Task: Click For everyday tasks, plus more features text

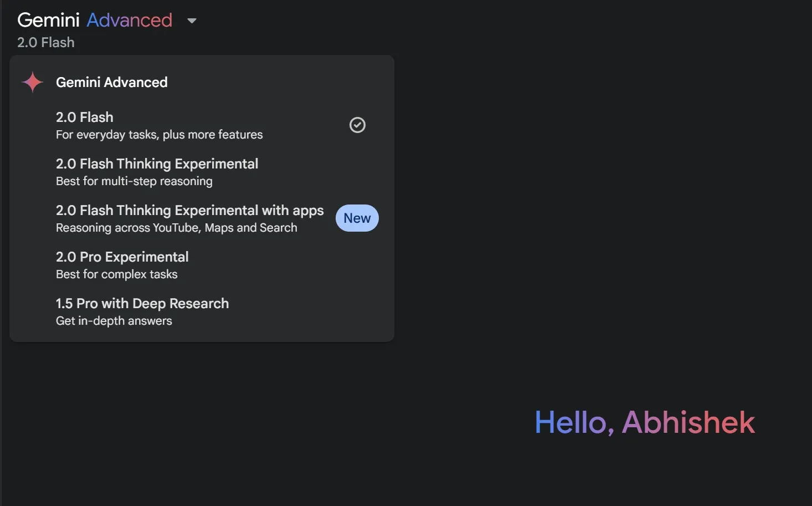Action: pos(159,134)
